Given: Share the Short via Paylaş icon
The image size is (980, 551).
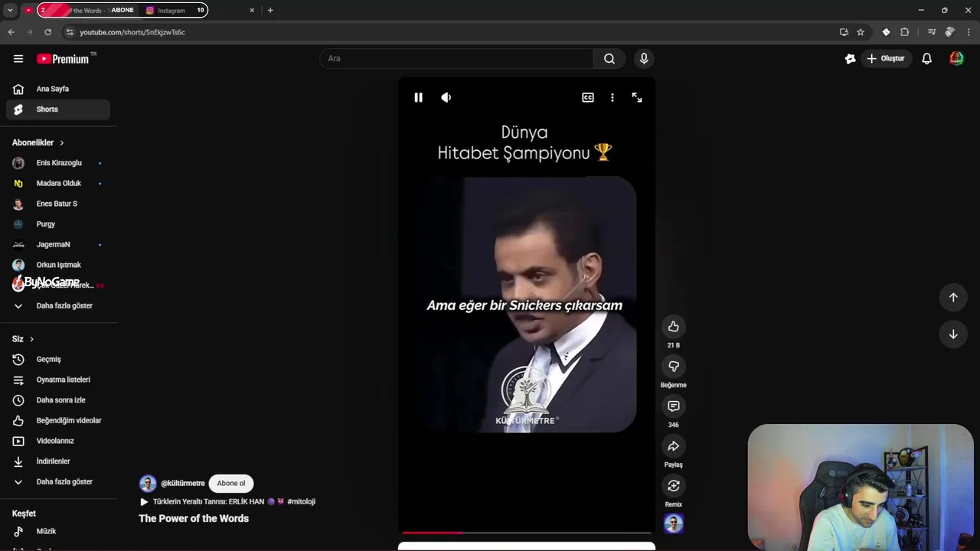Looking at the screenshot, I should click(674, 446).
